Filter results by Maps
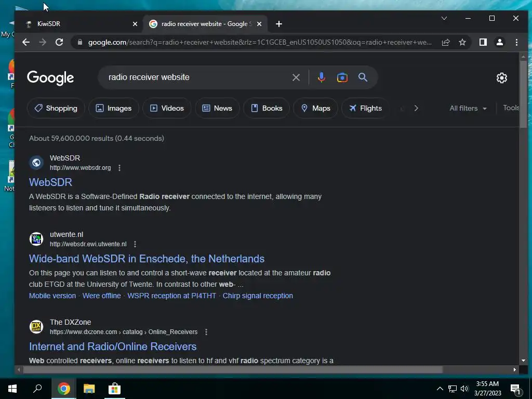The height and width of the screenshot is (399, 532). (315, 108)
